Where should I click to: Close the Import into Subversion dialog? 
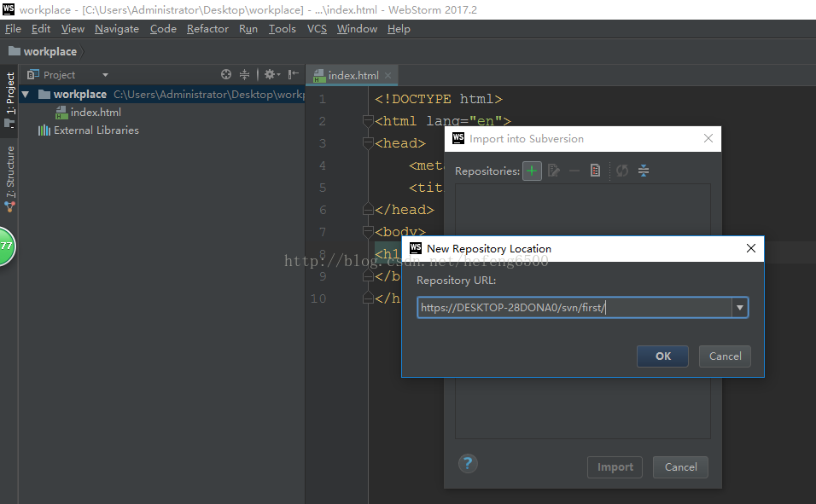tap(708, 138)
